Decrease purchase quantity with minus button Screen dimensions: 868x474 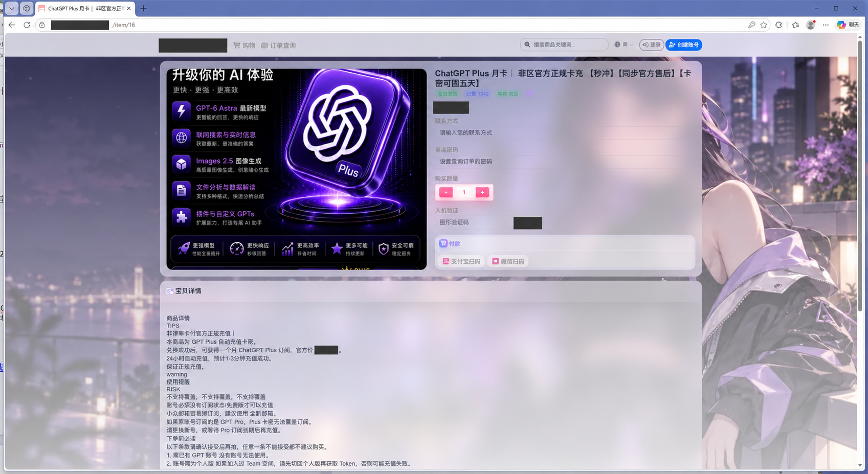pyautogui.click(x=446, y=192)
